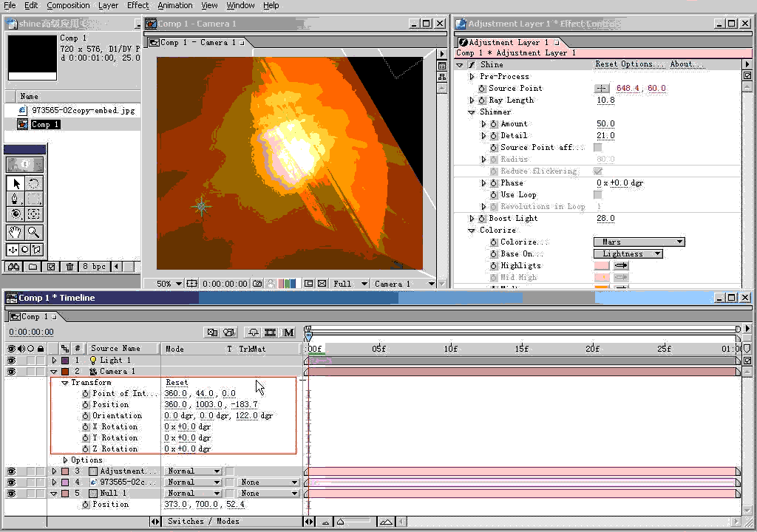Click the Highlights eyedropper icon
757x532 pixels.
click(x=621, y=265)
